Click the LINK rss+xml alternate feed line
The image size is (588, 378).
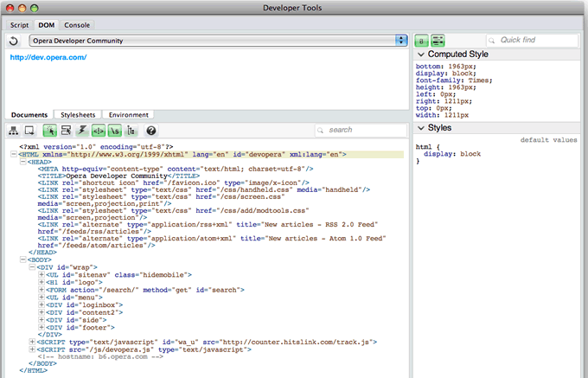[208, 228]
